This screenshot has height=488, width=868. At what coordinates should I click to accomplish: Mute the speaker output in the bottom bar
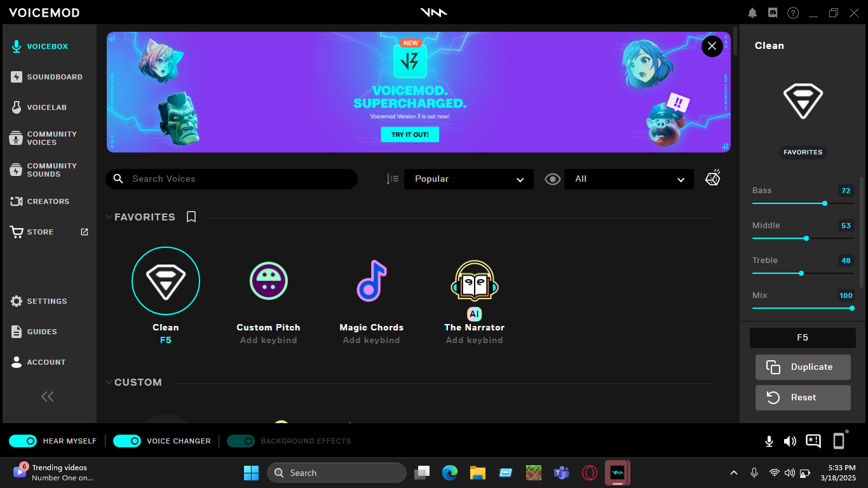pyautogui.click(x=790, y=441)
